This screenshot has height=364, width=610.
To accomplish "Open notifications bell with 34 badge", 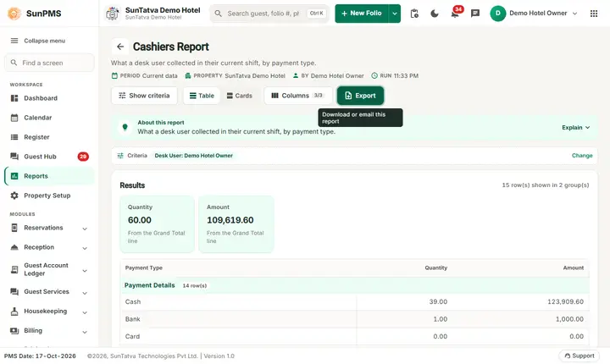I will (x=455, y=14).
